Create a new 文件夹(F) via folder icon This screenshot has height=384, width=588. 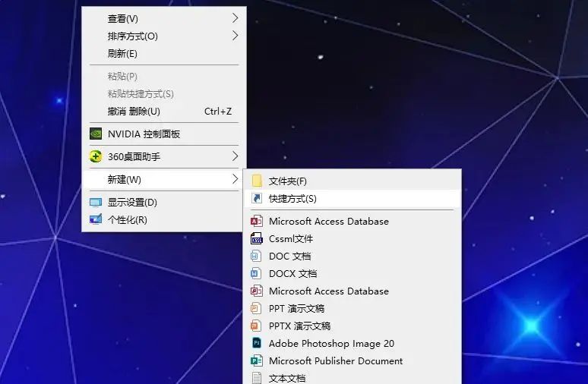257,181
